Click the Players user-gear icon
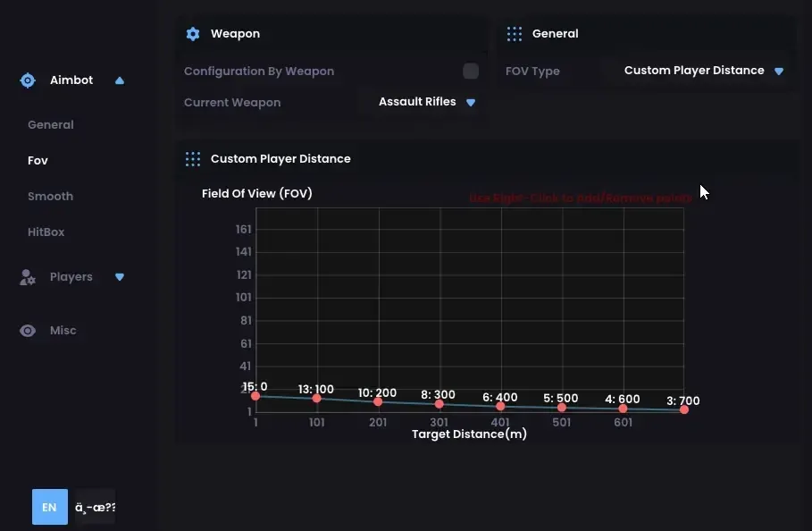Viewport: 812px width, 531px height. pyautogui.click(x=28, y=277)
